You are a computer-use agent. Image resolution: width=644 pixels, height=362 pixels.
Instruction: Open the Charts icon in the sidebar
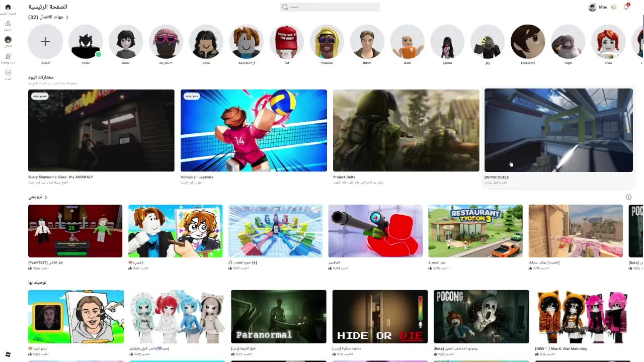coord(8,23)
